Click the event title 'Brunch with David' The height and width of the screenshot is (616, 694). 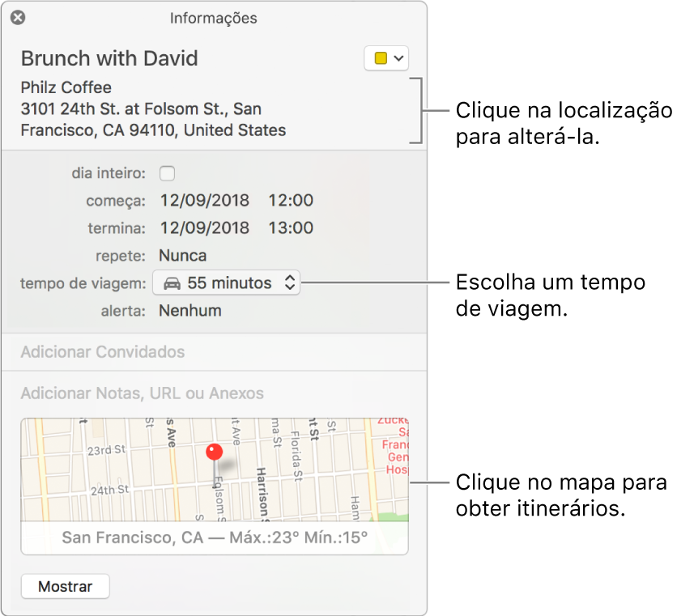(x=109, y=57)
